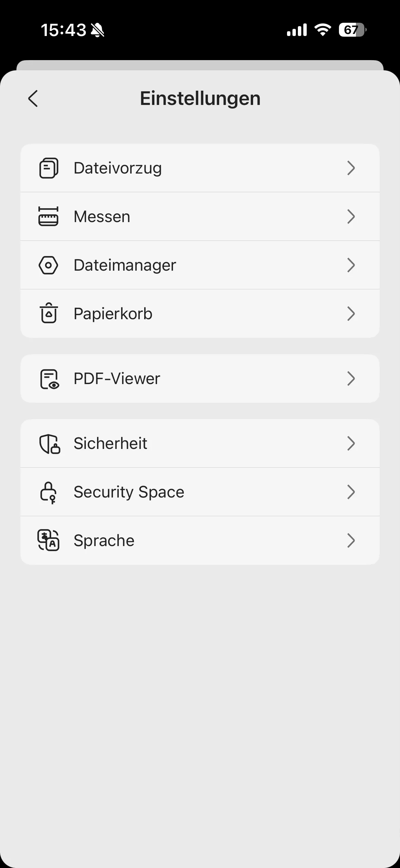
Task: Tap the PDF-Viewer row chevron arrow
Action: 351,379
